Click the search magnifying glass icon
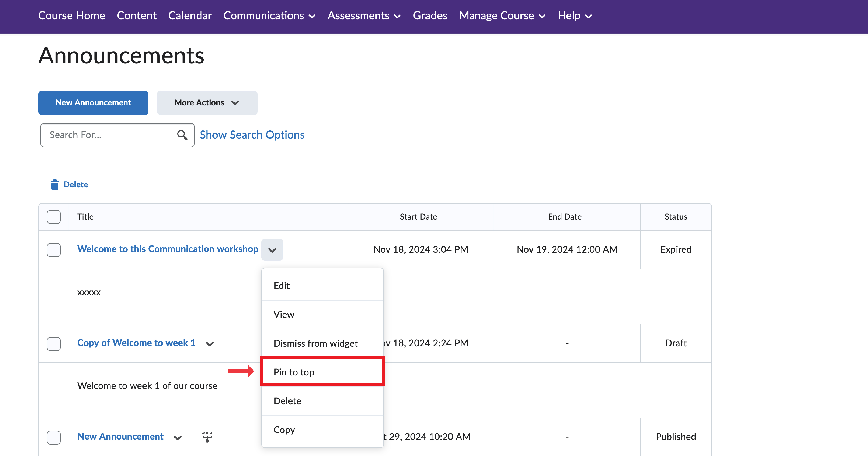Viewport: 868px width, 456px height. [182, 135]
